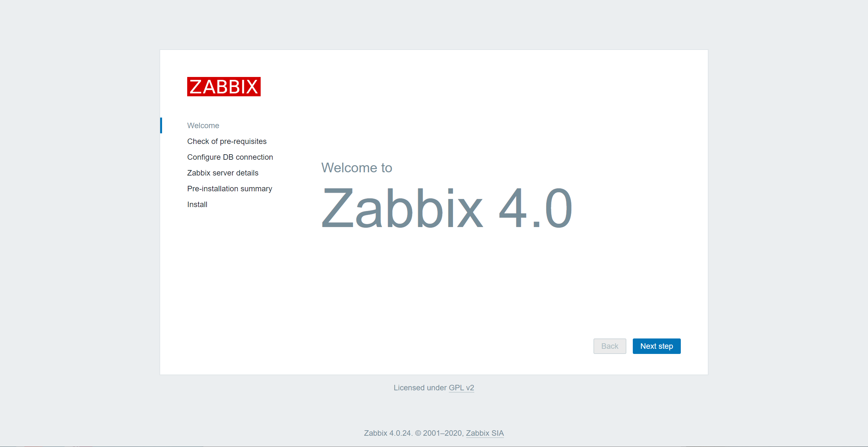The image size is (868, 447).
Task: Visit the Zabbix SIA link
Action: click(485, 433)
